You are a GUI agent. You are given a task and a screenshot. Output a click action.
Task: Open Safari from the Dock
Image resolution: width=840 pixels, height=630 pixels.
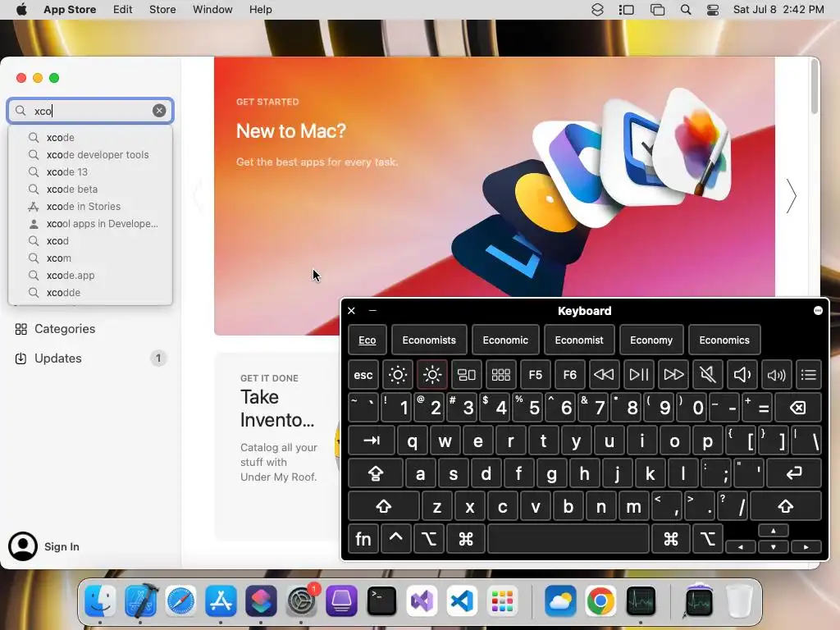click(180, 600)
